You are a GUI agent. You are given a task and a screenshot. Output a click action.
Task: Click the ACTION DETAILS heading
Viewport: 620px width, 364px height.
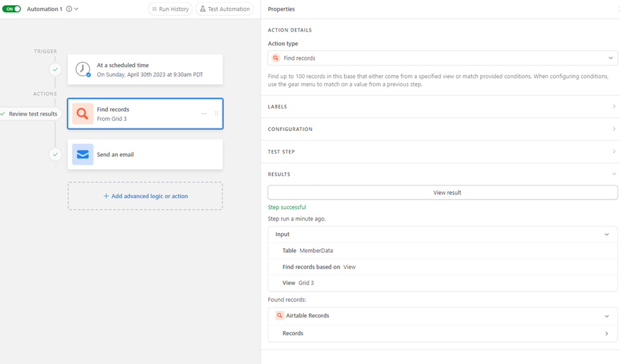(290, 30)
